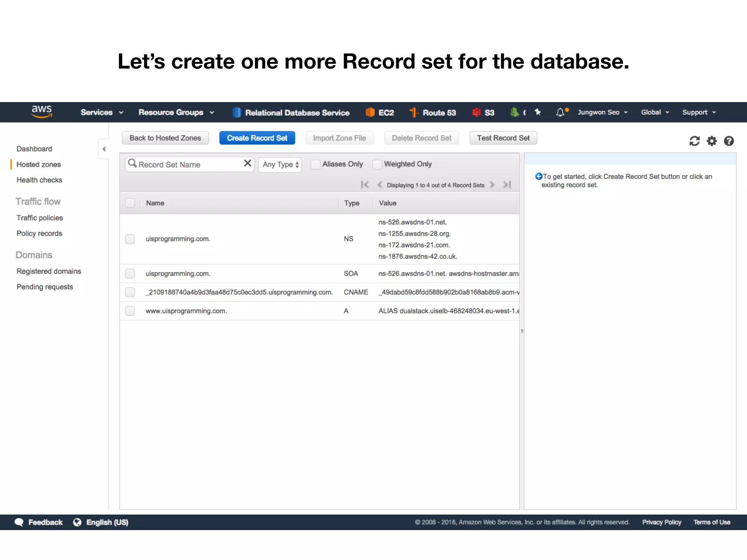Screen dimensions: 747x560
Task: Click Create Record Set button
Action: point(257,138)
